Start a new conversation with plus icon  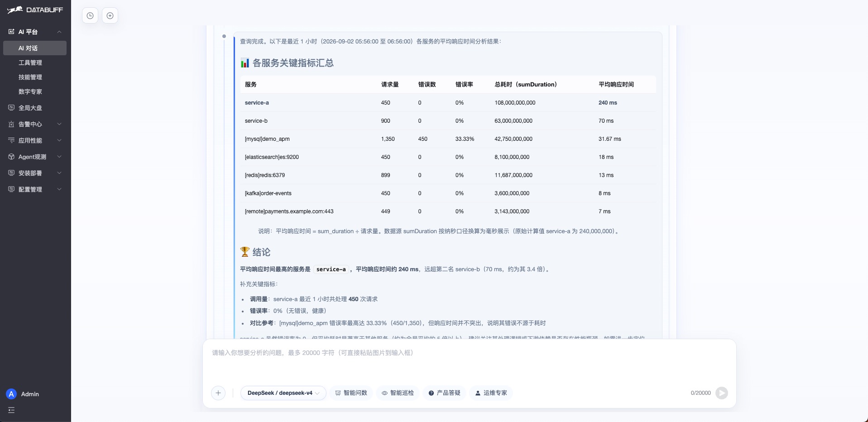coord(110,16)
